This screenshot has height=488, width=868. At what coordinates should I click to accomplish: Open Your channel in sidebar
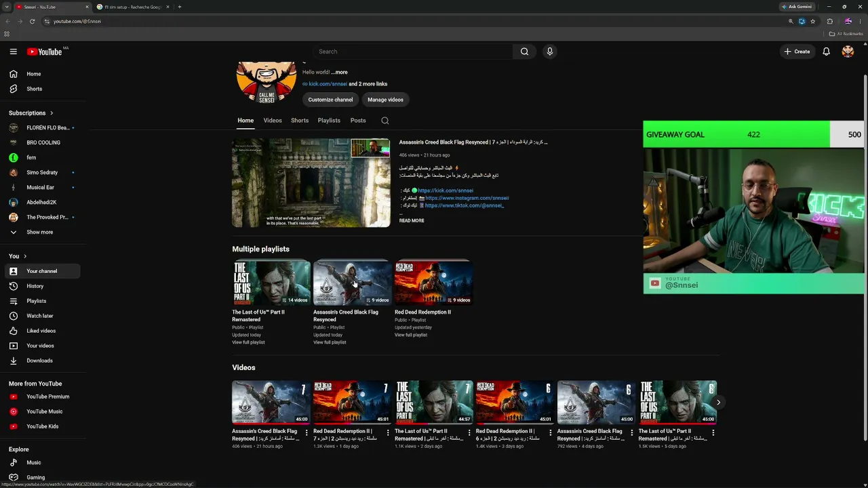pyautogui.click(x=42, y=271)
